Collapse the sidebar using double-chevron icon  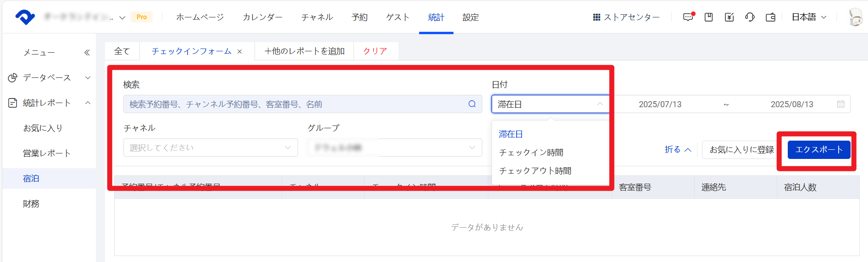[x=87, y=53]
